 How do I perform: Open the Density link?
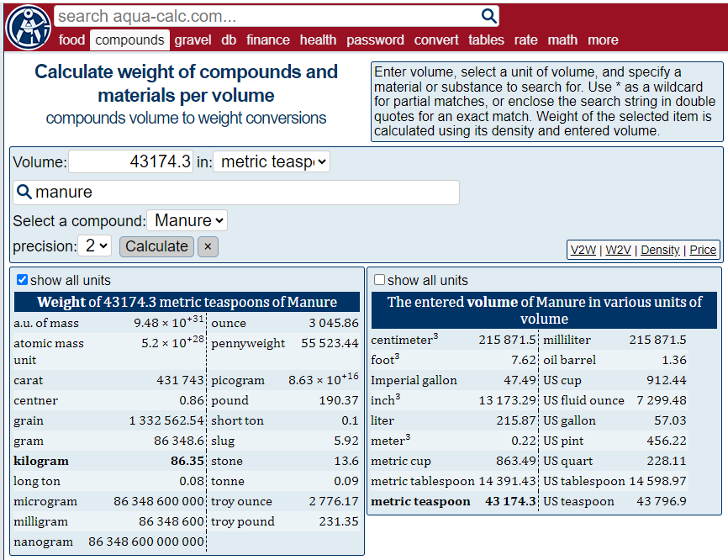(x=660, y=250)
